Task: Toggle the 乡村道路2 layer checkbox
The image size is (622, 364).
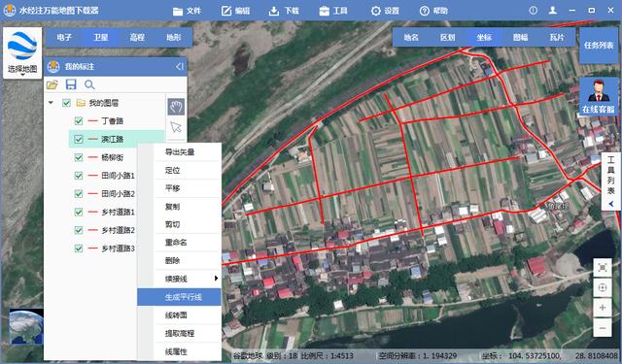Action: pos(79,230)
